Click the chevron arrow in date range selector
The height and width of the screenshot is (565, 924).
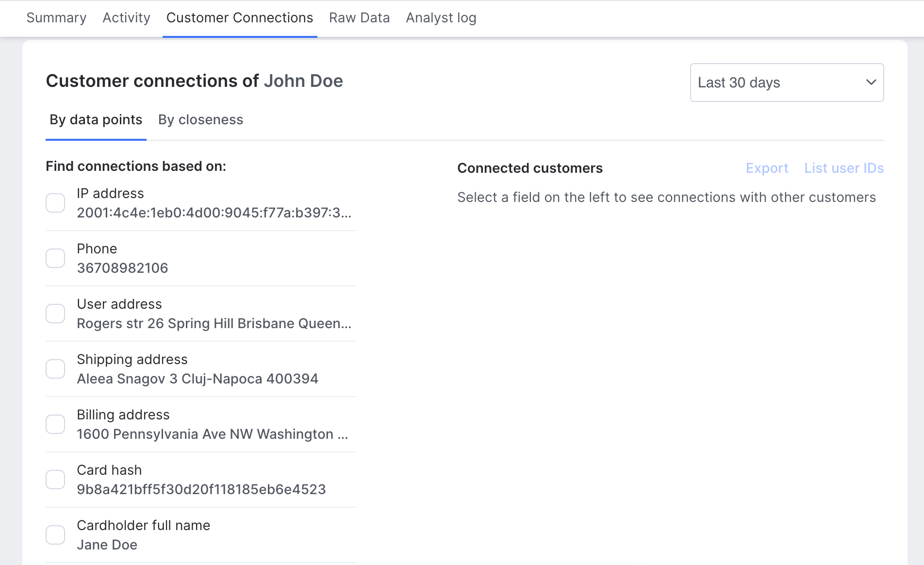[871, 82]
